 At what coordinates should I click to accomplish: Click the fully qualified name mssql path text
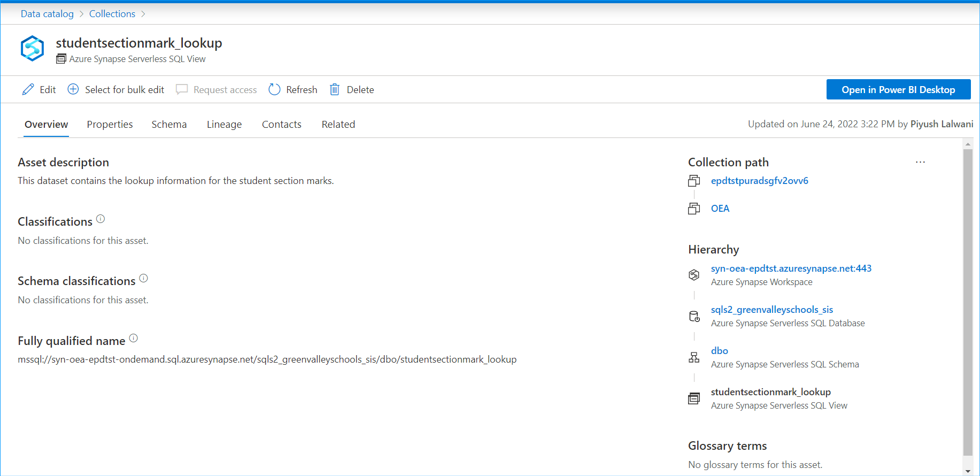coord(267,359)
